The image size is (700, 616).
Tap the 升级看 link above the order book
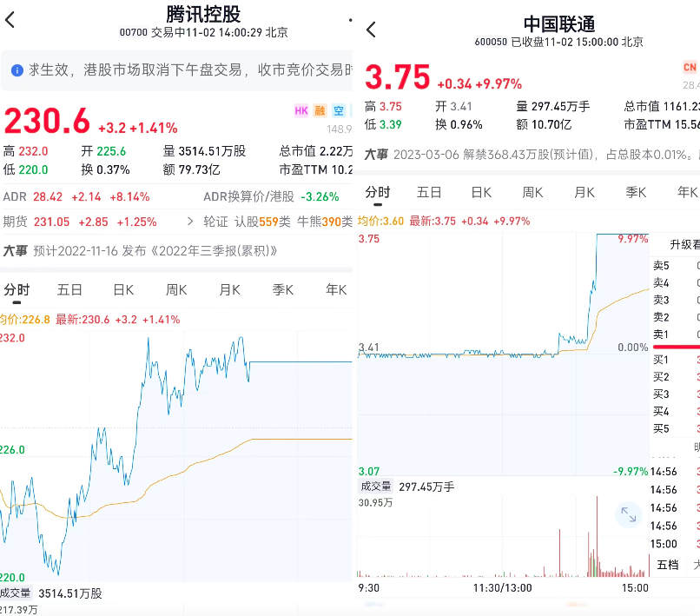pos(685,244)
